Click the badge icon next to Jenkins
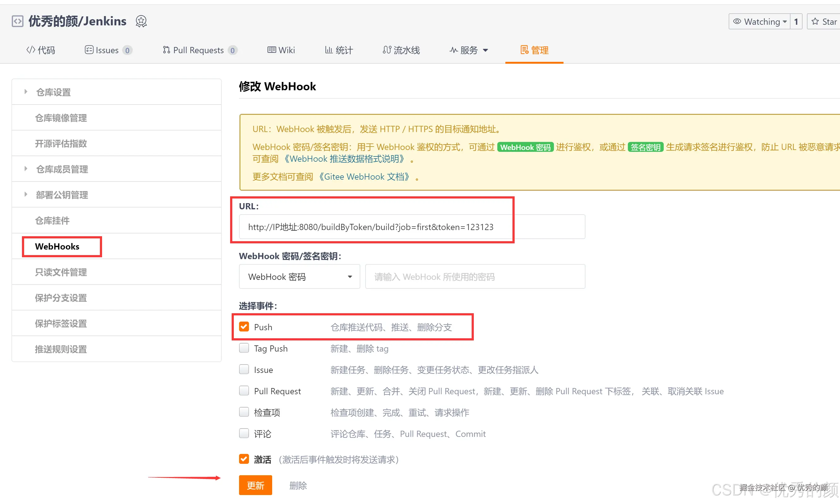840x504 pixels. tap(141, 21)
